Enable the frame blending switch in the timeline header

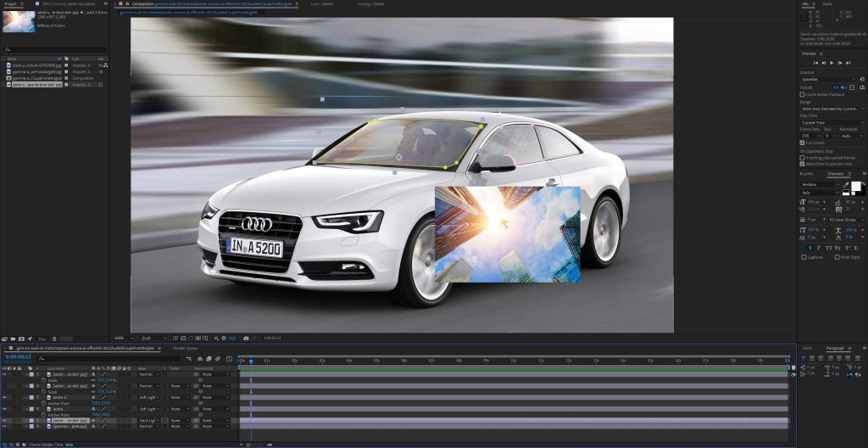209,359
